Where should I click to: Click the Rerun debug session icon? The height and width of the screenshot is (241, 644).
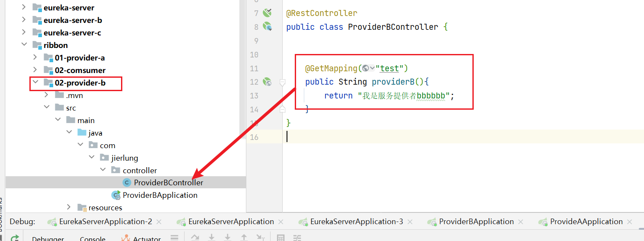pos(15,238)
